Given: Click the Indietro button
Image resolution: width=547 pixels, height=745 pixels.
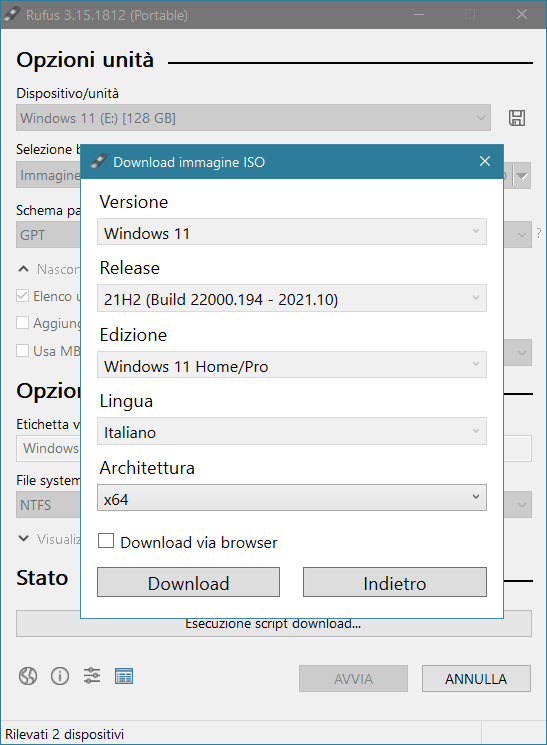Looking at the screenshot, I should (395, 582).
